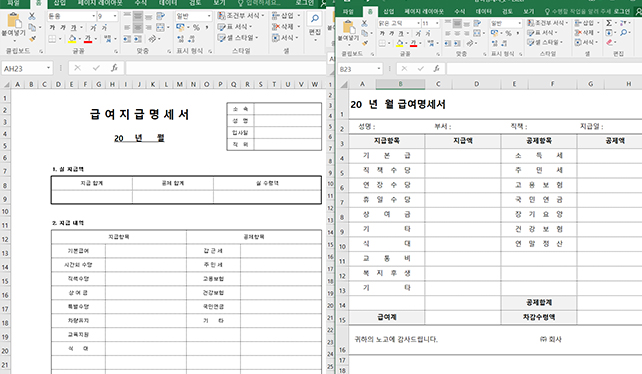Toggle Italic in the right window

(x=392, y=33)
